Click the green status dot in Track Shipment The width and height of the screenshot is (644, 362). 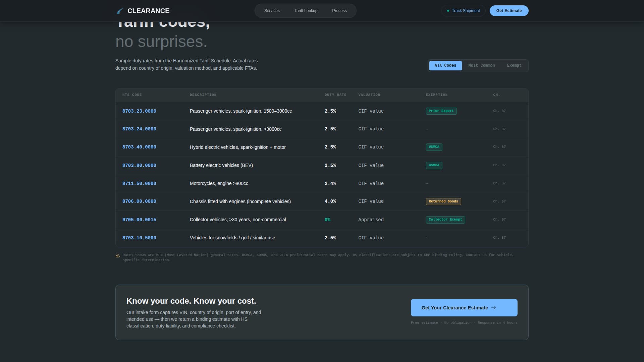(448, 11)
